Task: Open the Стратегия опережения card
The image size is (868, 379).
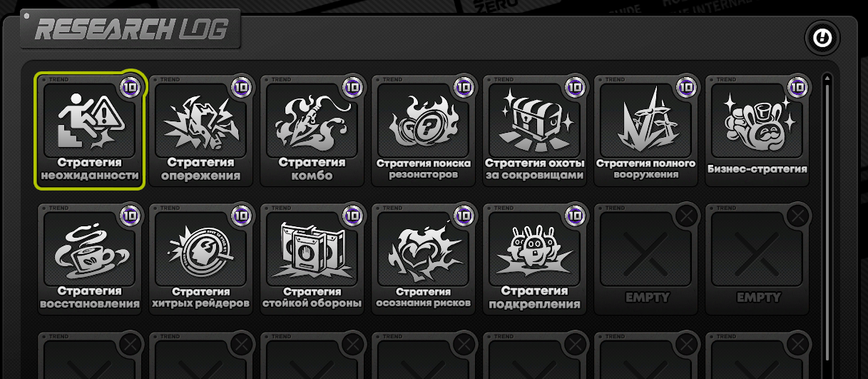Action: [201, 130]
